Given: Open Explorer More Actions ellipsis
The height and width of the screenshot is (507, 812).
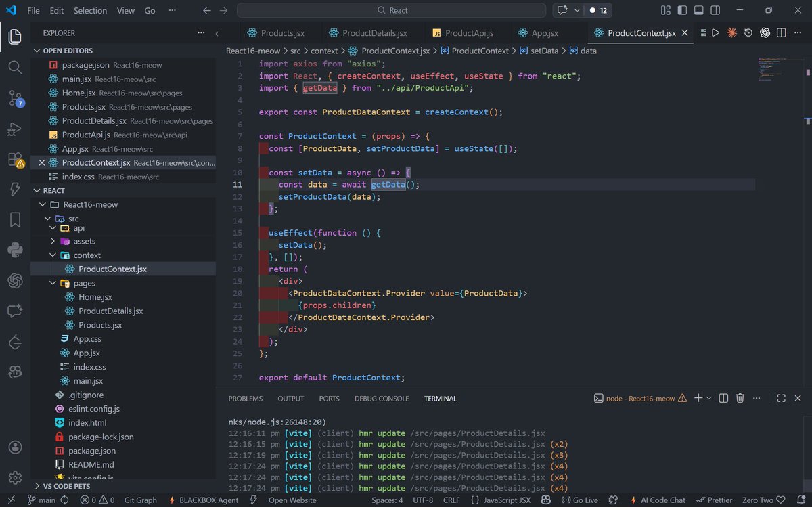Looking at the screenshot, I should tap(200, 32).
